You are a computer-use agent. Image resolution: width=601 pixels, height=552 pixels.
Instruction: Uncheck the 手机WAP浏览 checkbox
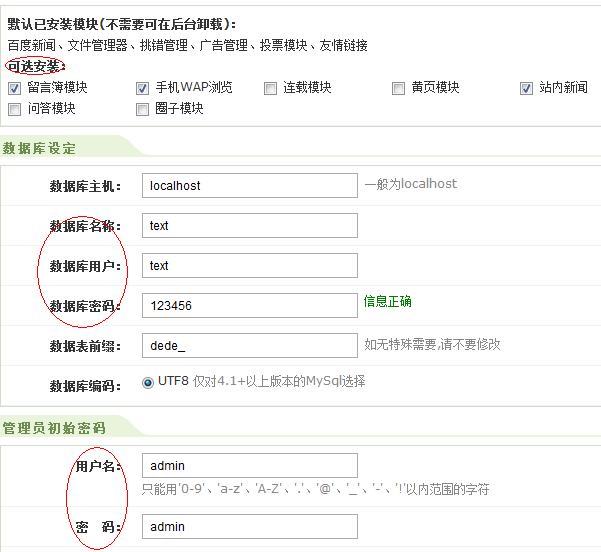(x=142, y=88)
